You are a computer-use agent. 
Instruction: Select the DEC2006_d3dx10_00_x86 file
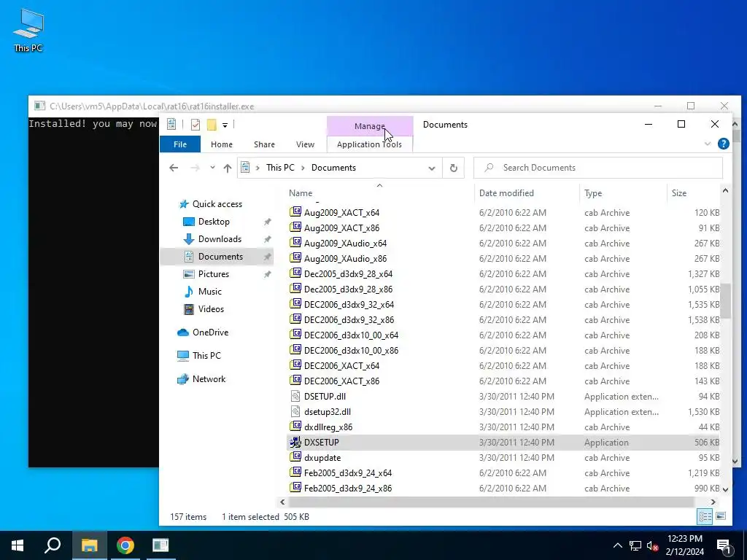(351, 351)
